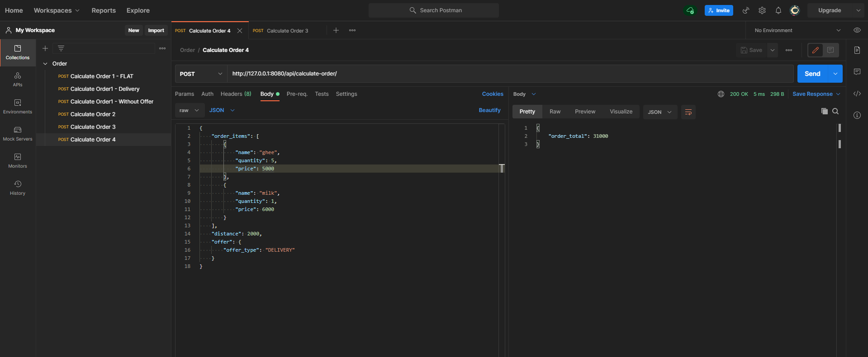Send the request
Viewport: 868px width, 357px height.
point(812,74)
